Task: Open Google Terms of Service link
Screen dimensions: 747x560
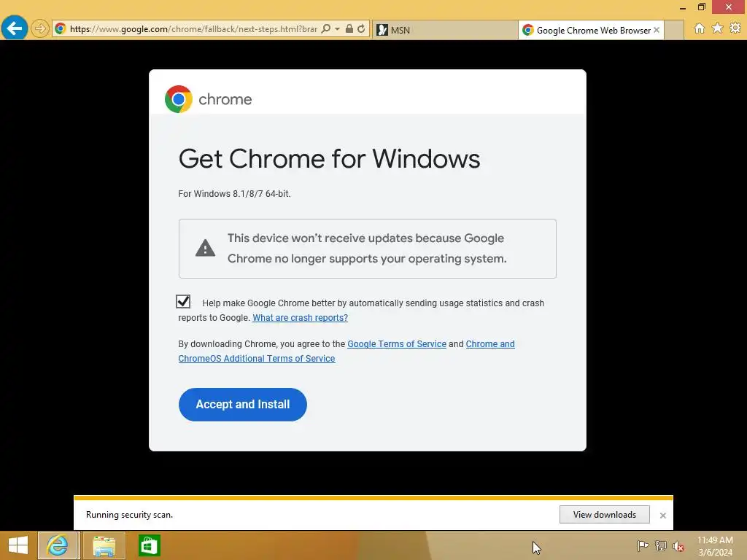Action: (x=397, y=344)
